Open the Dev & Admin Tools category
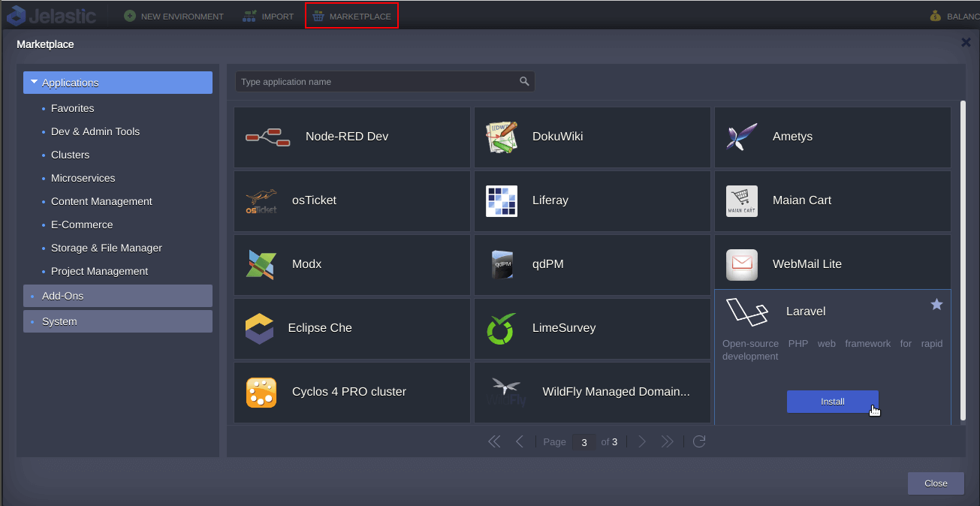This screenshot has height=506, width=980. [x=95, y=131]
